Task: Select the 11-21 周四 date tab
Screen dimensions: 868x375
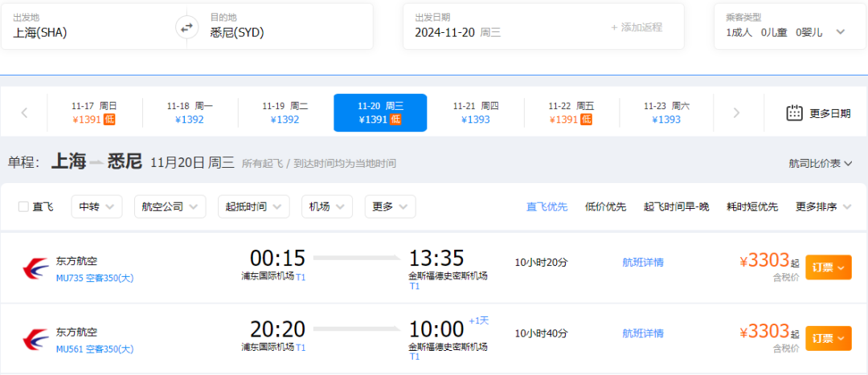Action: [x=476, y=112]
